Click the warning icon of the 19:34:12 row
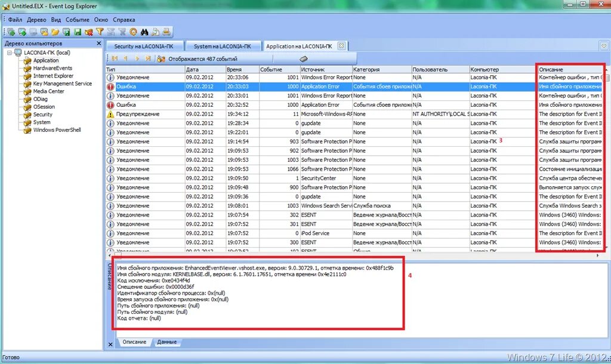Screen dimensions: 611x364 (x=110, y=114)
